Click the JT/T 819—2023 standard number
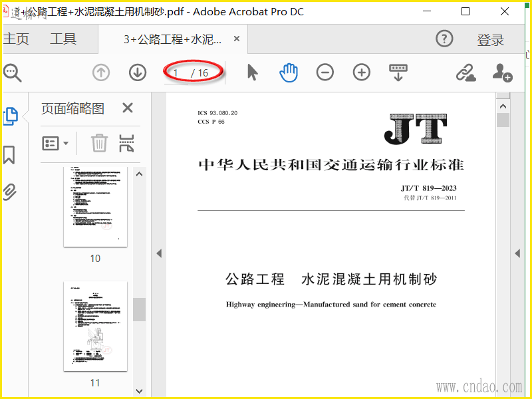 [428, 188]
